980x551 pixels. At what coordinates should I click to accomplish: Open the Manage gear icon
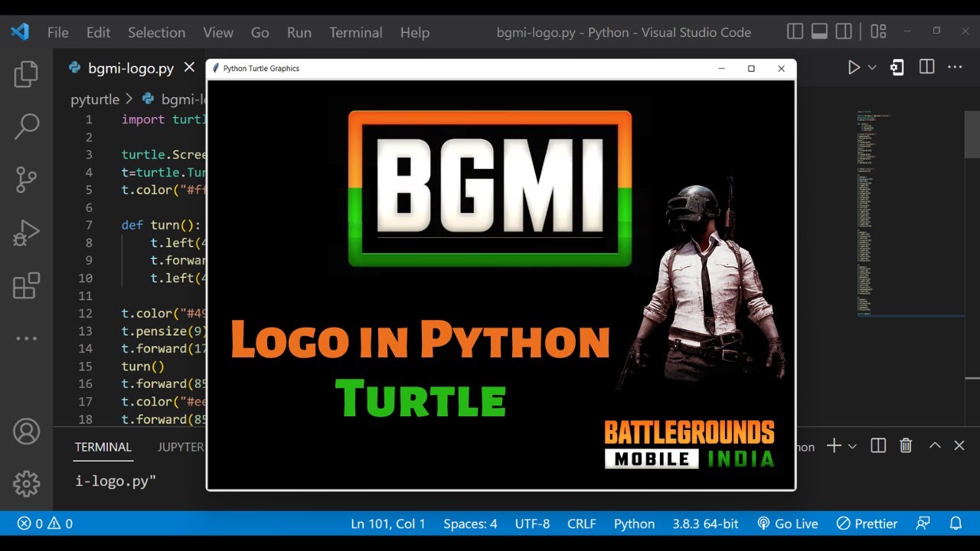26,483
